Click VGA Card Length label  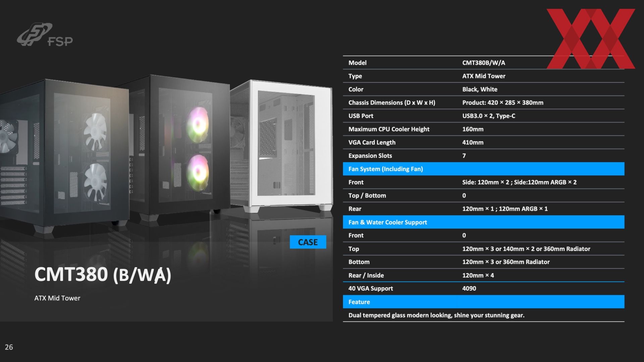[372, 142]
